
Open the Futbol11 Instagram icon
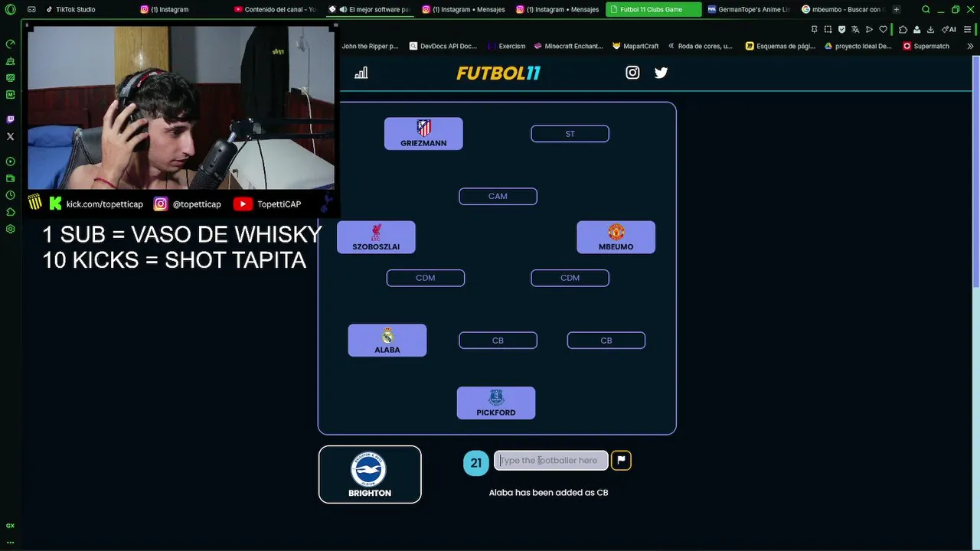coord(632,73)
